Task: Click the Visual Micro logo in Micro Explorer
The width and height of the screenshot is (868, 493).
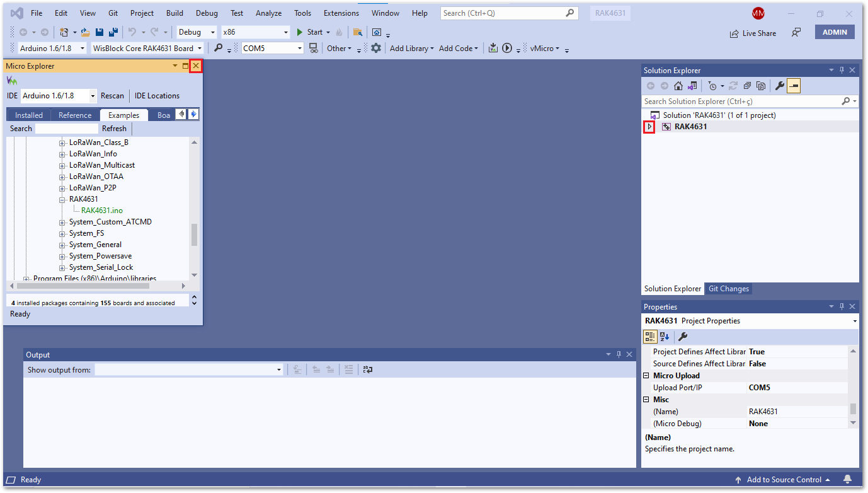Action: [12, 81]
